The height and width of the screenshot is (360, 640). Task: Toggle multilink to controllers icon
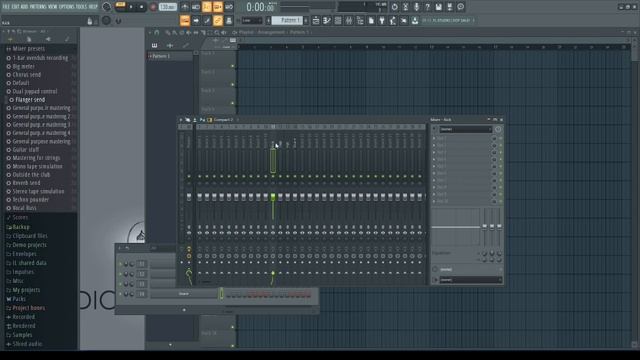(218, 20)
